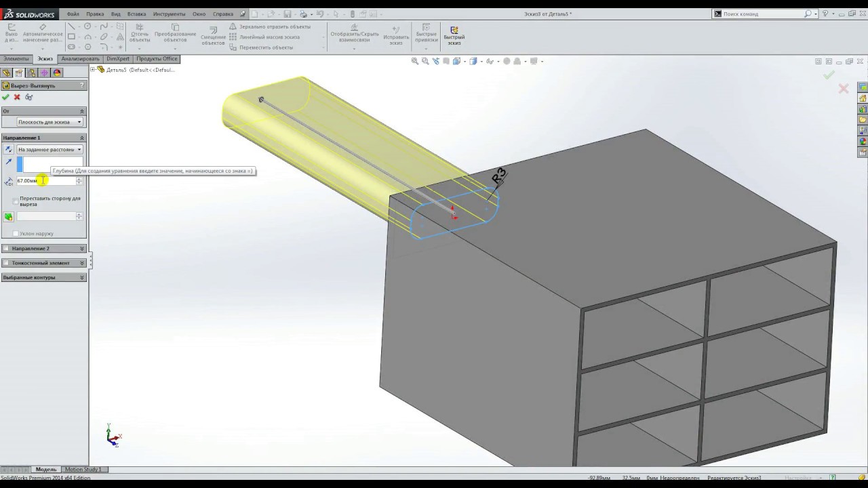This screenshot has width=868, height=488.
Task: Click the direction of extrusion selection box
Action: pyautogui.click(x=50, y=164)
